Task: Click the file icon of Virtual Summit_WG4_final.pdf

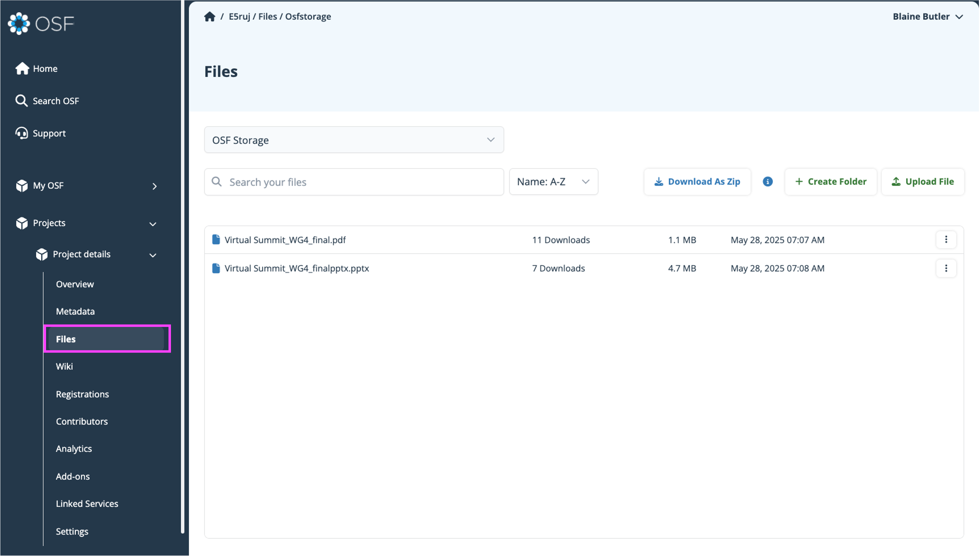Action: [x=216, y=240]
